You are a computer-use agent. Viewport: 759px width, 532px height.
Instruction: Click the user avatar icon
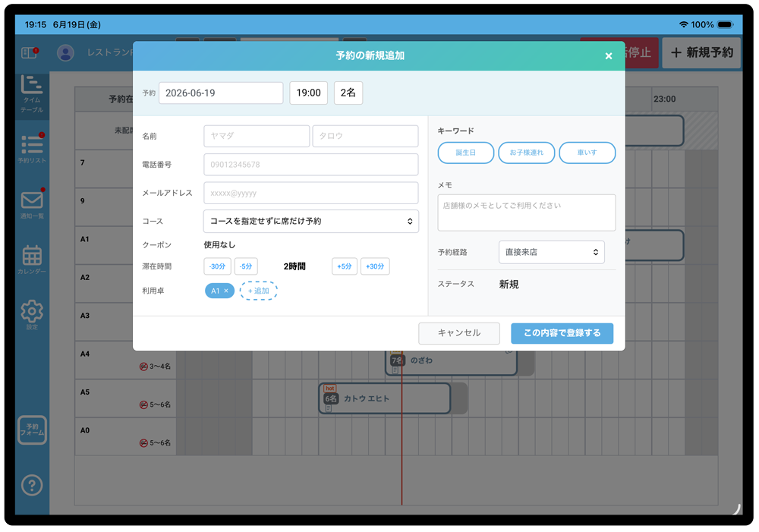click(65, 52)
